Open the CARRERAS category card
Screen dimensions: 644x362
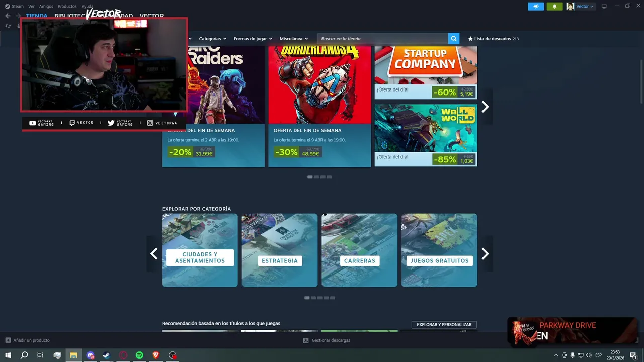click(359, 250)
